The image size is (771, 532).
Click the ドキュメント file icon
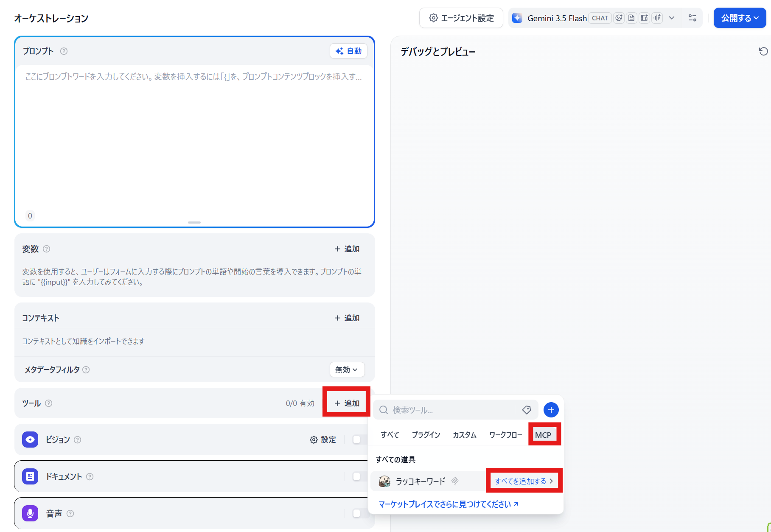tap(30, 476)
